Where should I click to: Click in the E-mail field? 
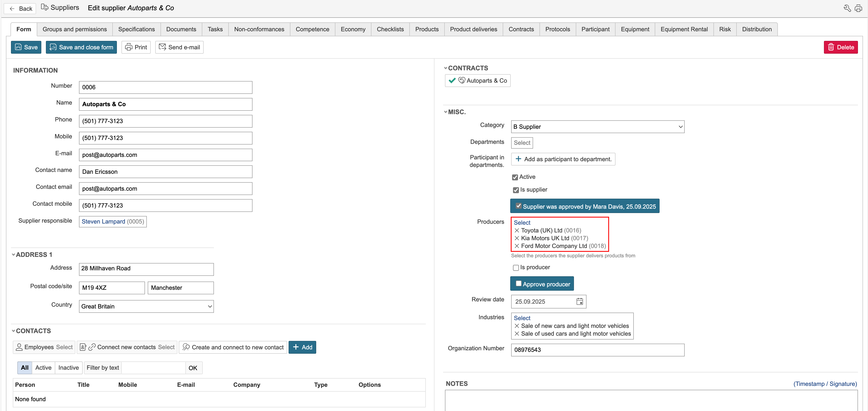pos(166,155)
